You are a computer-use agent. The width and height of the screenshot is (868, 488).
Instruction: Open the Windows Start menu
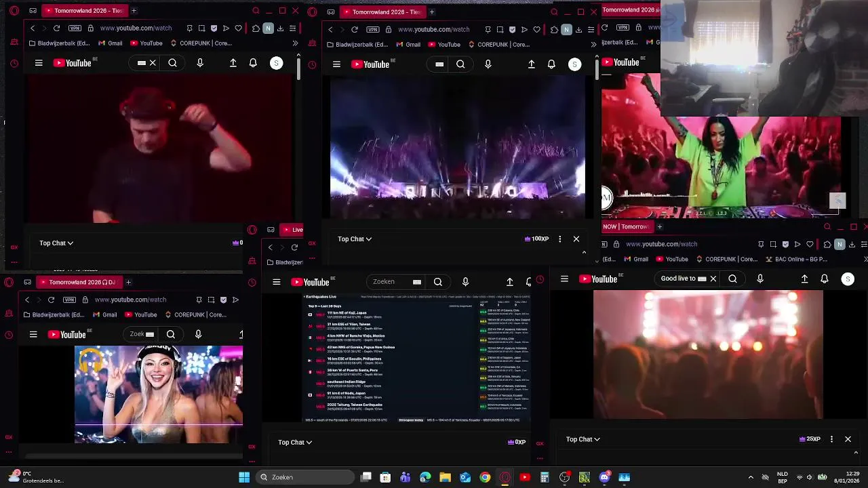click(244, 477)
